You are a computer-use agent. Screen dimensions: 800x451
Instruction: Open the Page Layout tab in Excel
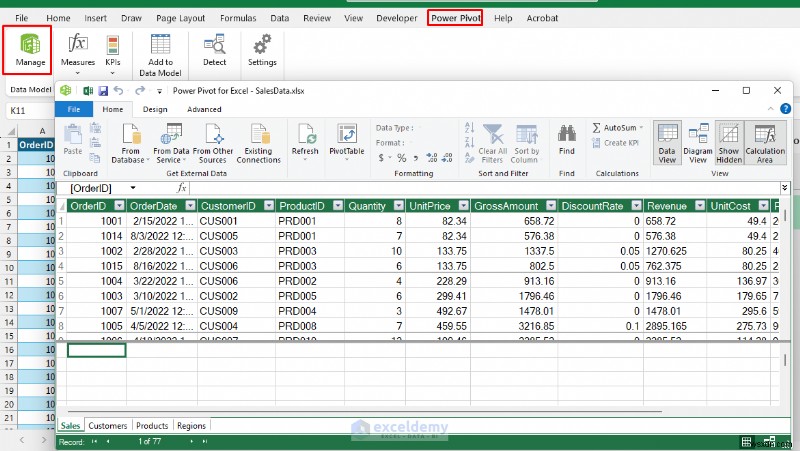tap(180, 18)
